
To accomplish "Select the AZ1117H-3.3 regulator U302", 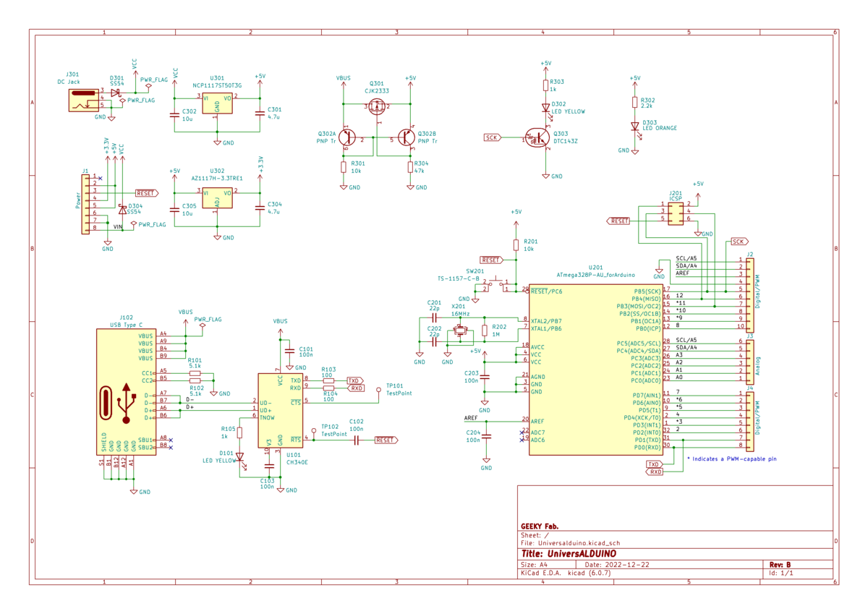I will pos(217,198).
